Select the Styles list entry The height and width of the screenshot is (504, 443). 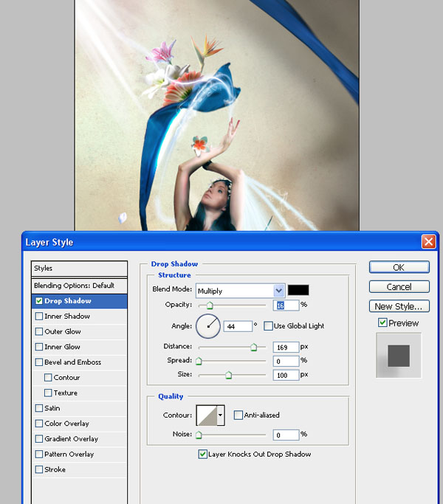[x=80, y=269]
